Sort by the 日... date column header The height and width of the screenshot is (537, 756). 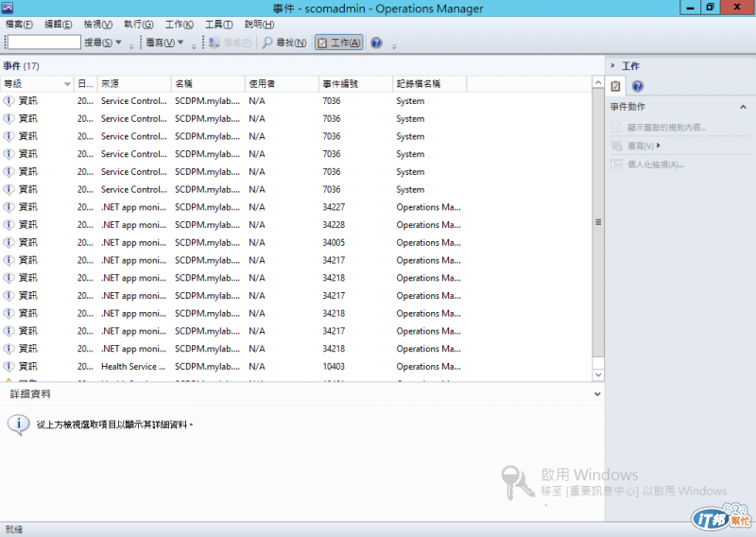[85, 83]
